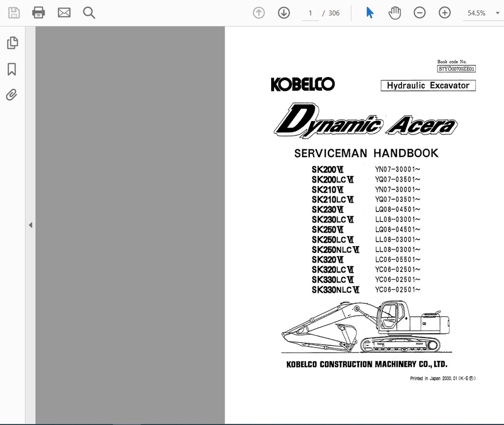This screenshot has width=504, height=425.
Task: Choose the Selection arrow tool
Action: (369, 13)
